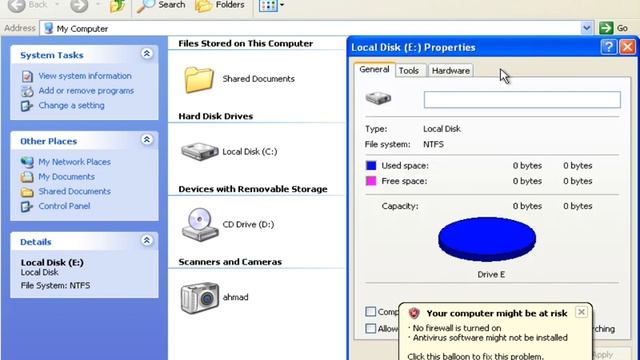Toggle the Allow Indexing checkbox
The height and width of the screenshot is (360, 640).
[371, 329]
